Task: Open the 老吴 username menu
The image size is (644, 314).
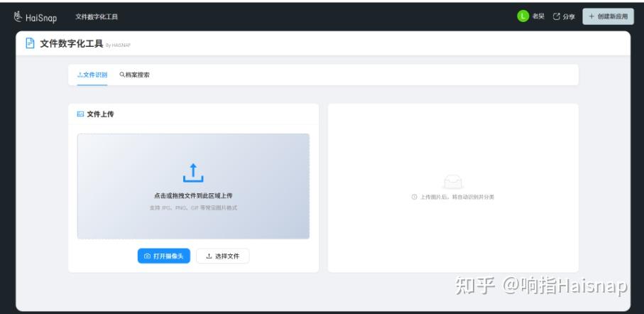Action: click(x=538, y=16)
